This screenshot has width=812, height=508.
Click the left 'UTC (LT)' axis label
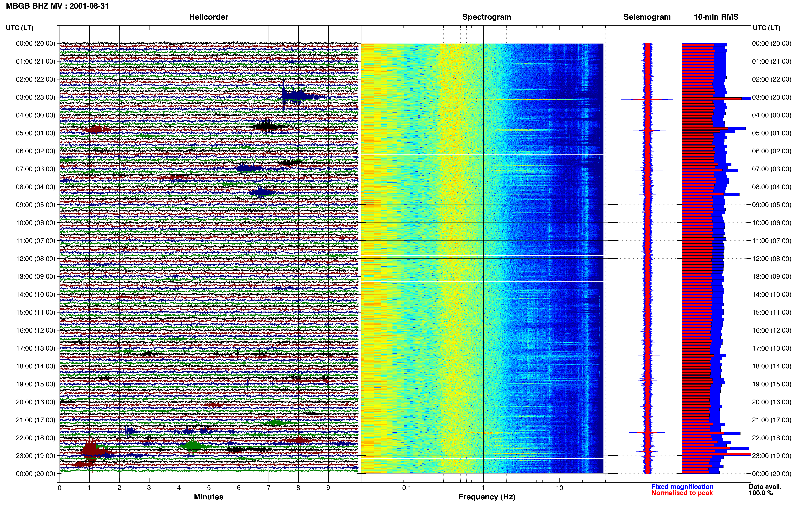pos(20,28)
